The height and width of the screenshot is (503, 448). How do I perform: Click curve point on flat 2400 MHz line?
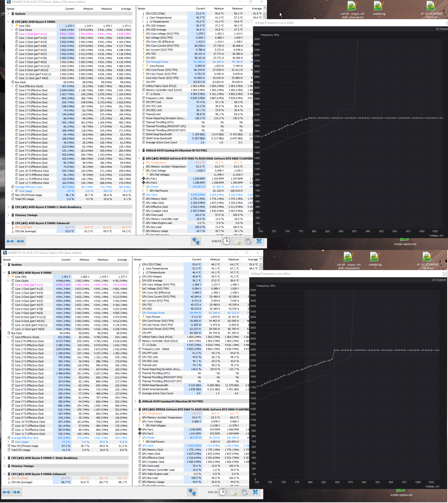[x=369, y=350]
